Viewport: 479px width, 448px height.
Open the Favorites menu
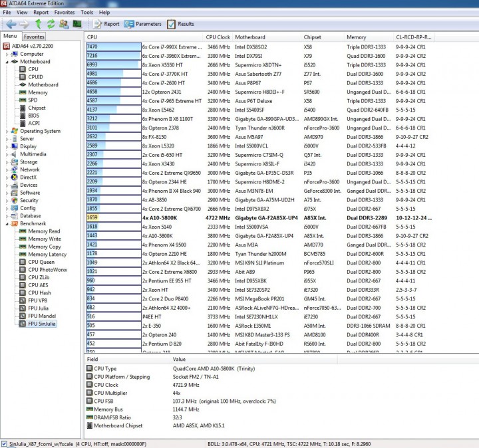(65, 12)
